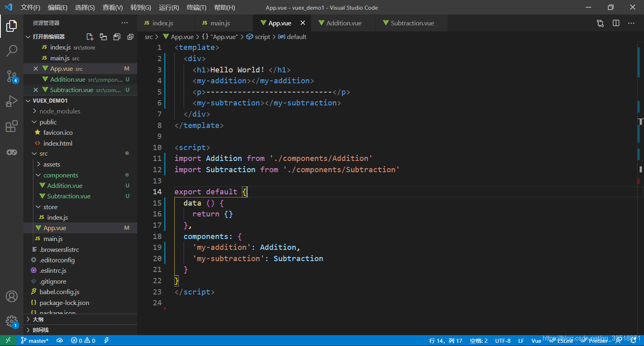Image resolution: width=644 pixels, height=346 pixels.
Task: Open the gamepad icon view in activity bar
Action: [12, 152]
